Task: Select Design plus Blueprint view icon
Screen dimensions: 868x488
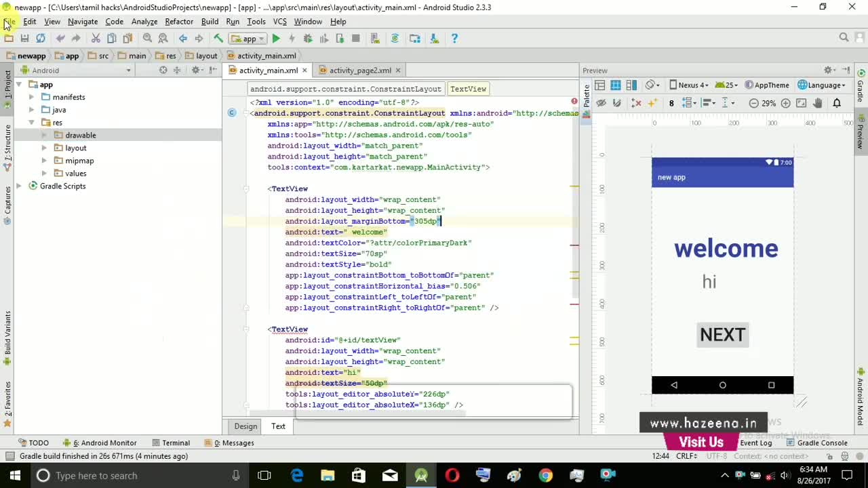Action: point(631,85)
